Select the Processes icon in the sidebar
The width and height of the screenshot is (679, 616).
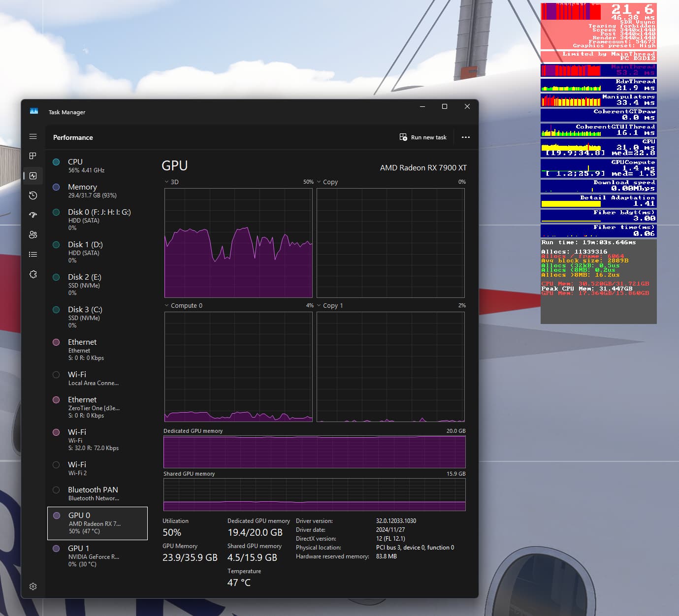pyautogui.click(x=33, y=156)
